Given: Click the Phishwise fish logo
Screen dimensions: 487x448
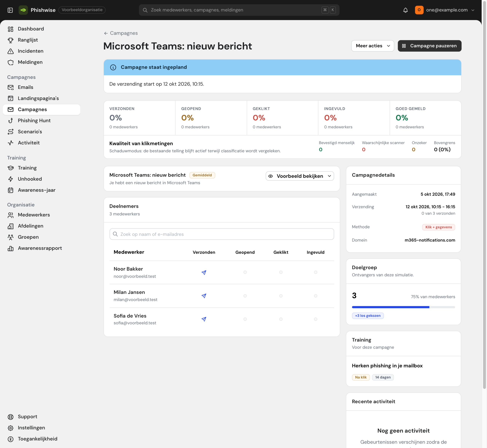Looking at the screenshot, I should pos(23,10).
